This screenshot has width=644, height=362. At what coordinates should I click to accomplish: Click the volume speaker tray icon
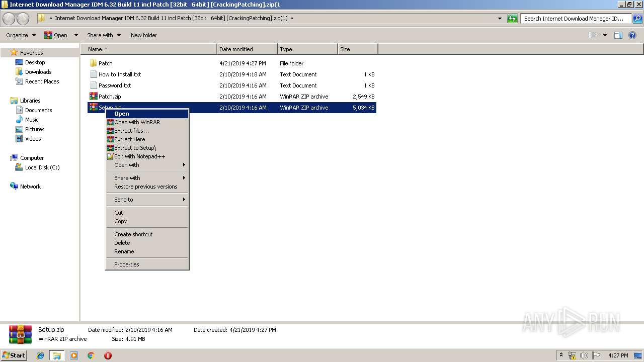tap(584, 355)
